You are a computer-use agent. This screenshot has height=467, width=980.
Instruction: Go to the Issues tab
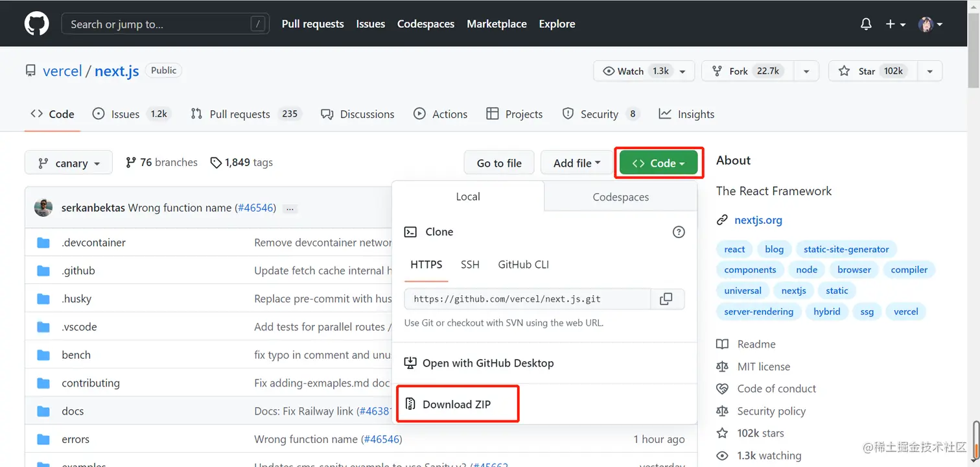pos(131,114)
